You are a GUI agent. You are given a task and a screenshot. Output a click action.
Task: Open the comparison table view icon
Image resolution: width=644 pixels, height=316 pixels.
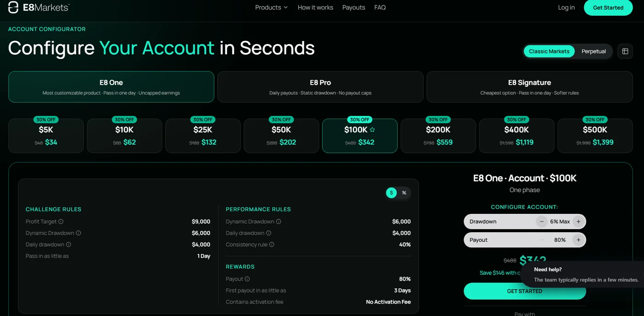click(x=625, y=51)
